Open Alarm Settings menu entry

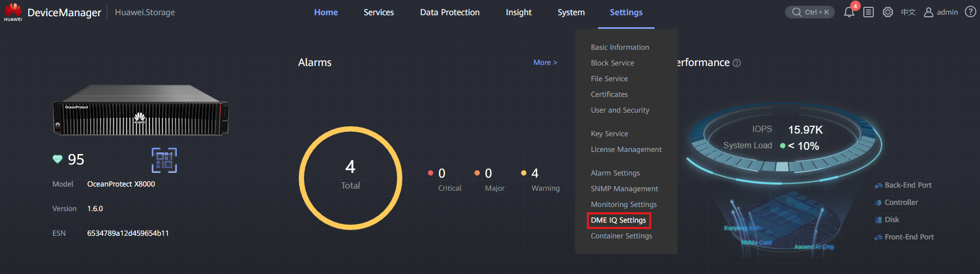point(615,173)
